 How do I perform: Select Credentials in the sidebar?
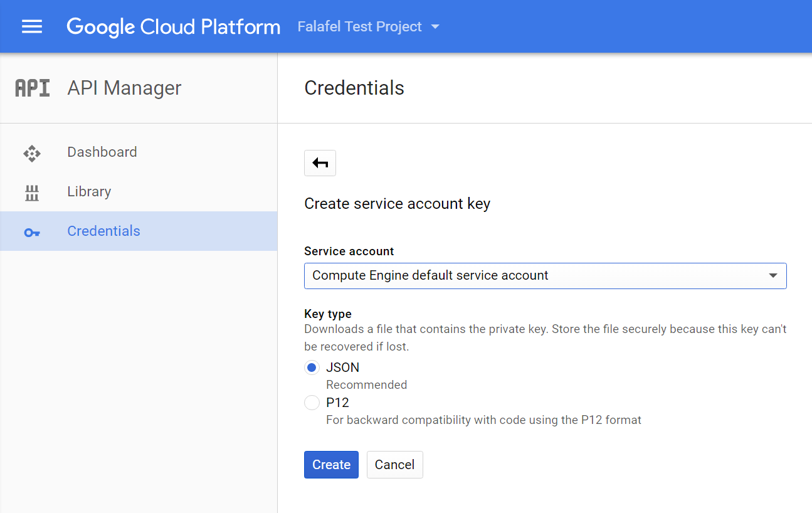(103, 231)
